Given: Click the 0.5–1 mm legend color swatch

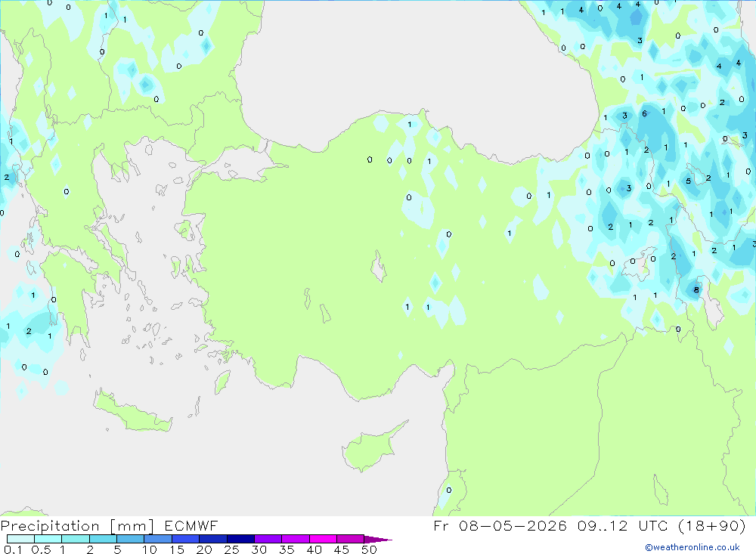Looking at the screenshot, I should point(48,539).
